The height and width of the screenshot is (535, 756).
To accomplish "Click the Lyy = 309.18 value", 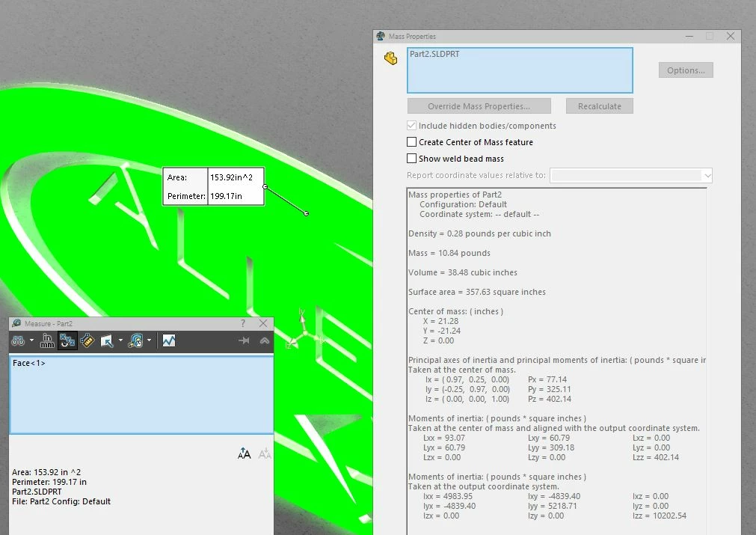I will (x=551, y=447).
